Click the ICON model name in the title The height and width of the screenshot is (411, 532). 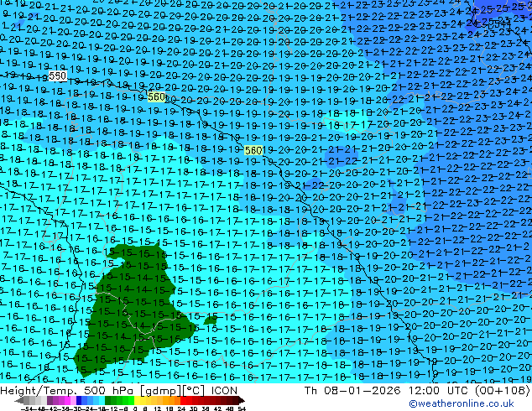(x=224, y=391)
